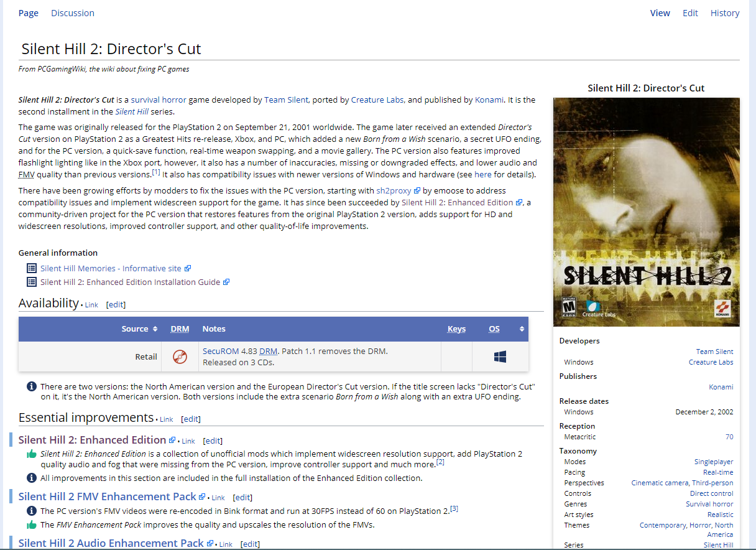Click external link icon after sh2proxy
The height and width of the screenshot is (550, 756).
pos(417,191)
